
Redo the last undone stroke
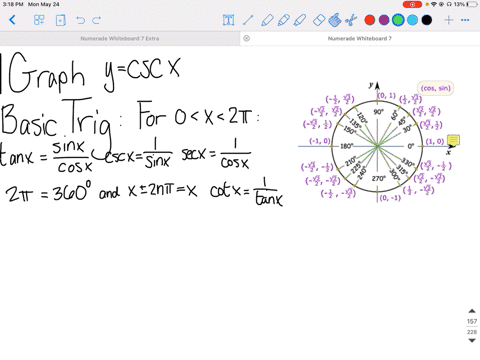pos(97,20)
